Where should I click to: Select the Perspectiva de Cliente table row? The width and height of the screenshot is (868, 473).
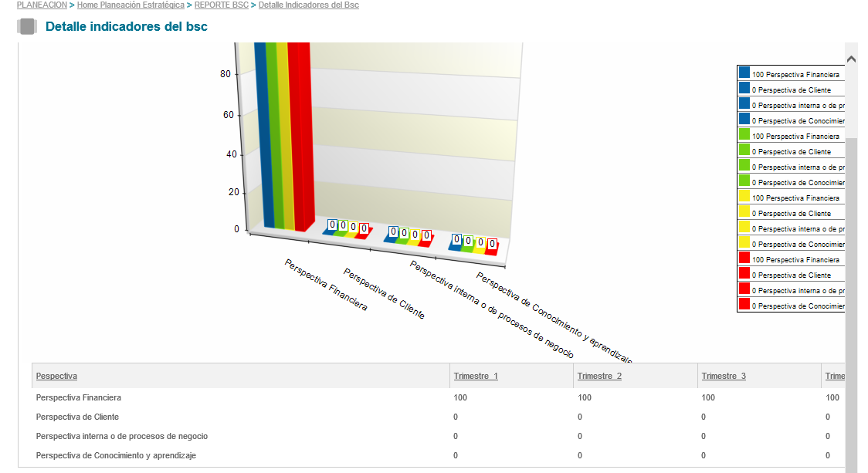77,417
